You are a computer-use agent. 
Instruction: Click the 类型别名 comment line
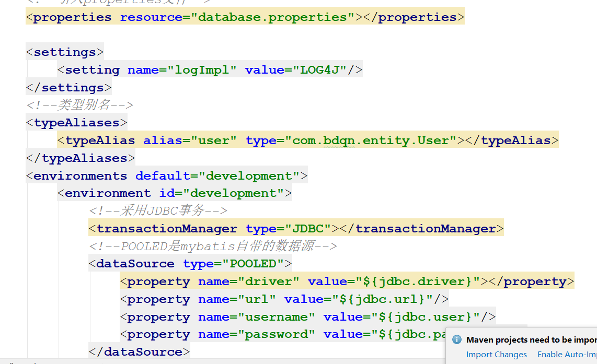(x=79, y=105)
